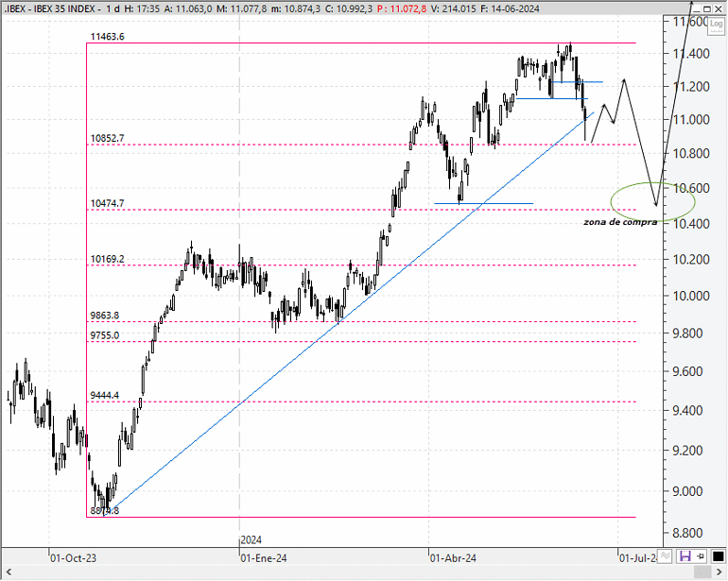Click the Fibonacci label 9444.4
The image size is (728, 581).
[104, 396]
